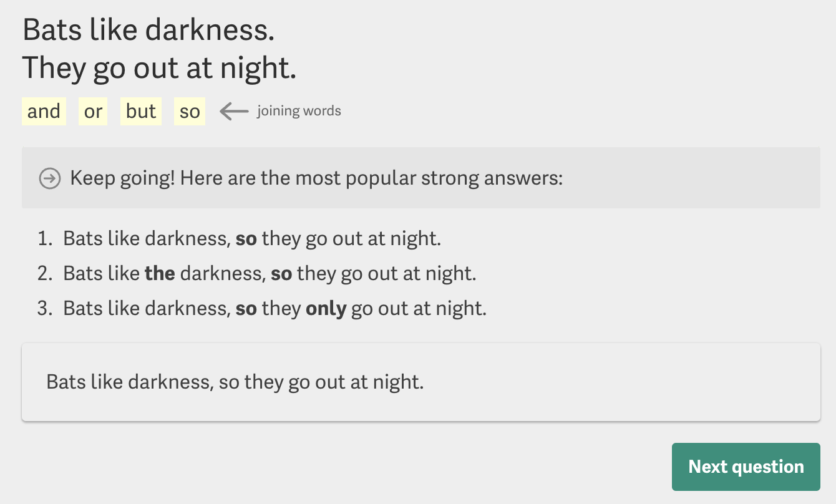Select the "or" joining word
Screen dimensions: 836x504
pyautogui.click(x=93, y=112)
